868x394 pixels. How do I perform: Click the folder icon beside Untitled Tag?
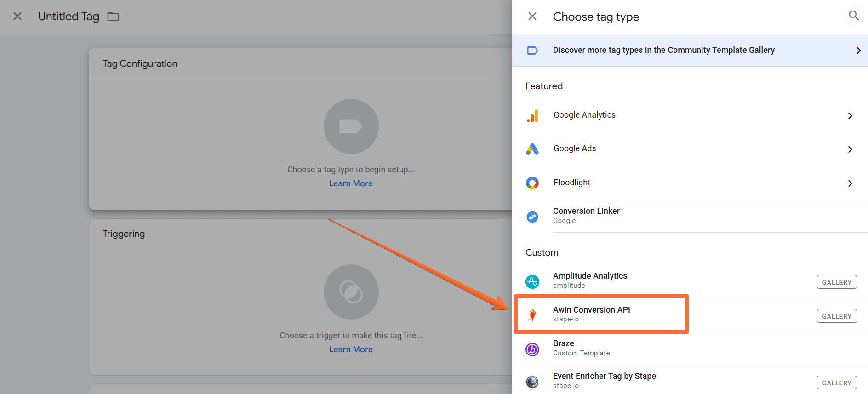click(113, 17)
